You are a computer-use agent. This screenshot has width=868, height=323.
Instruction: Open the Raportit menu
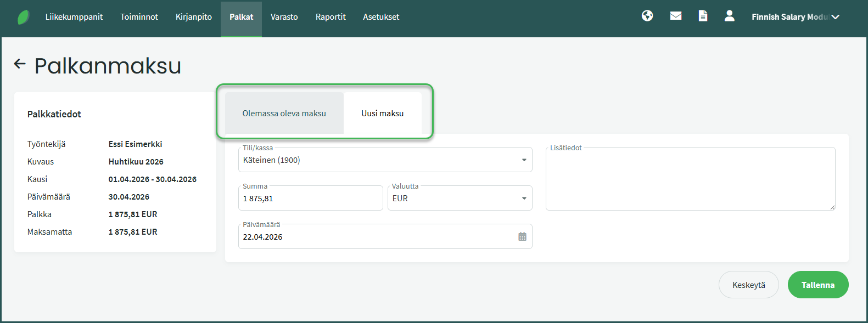point(331,17)
